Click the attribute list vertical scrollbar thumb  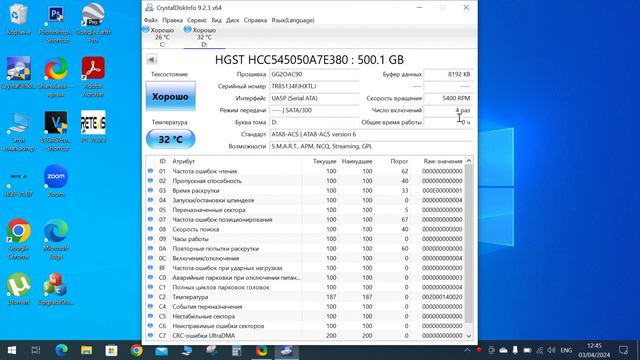(469, 243)
